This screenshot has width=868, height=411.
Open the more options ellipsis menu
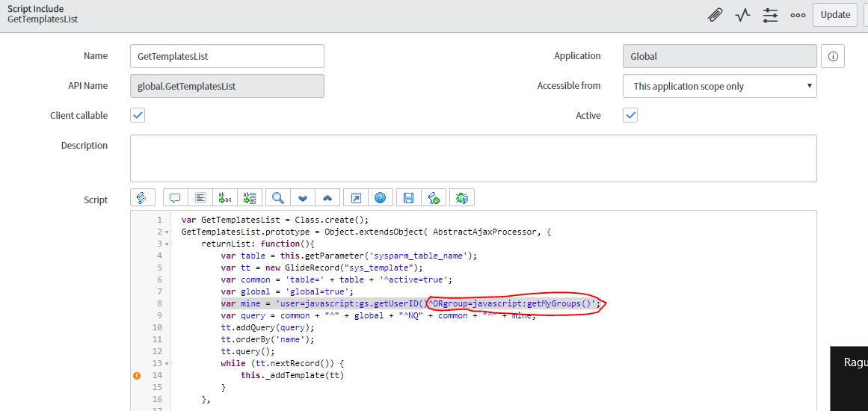798,16
